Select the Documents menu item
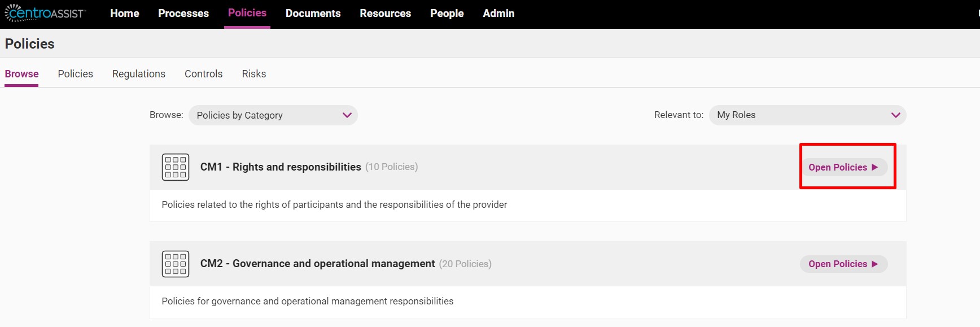This screenshot has height=327, width=980. click(313, 13)
